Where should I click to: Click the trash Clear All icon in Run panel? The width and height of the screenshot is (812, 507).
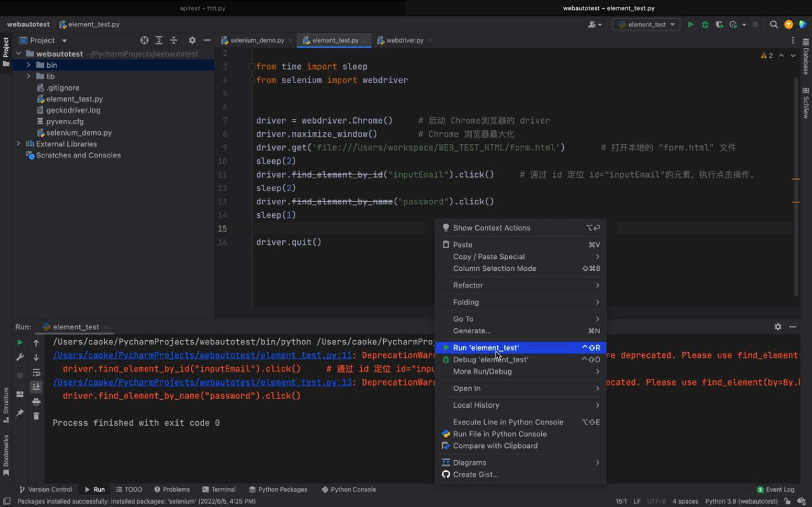(x=36, y=416)
